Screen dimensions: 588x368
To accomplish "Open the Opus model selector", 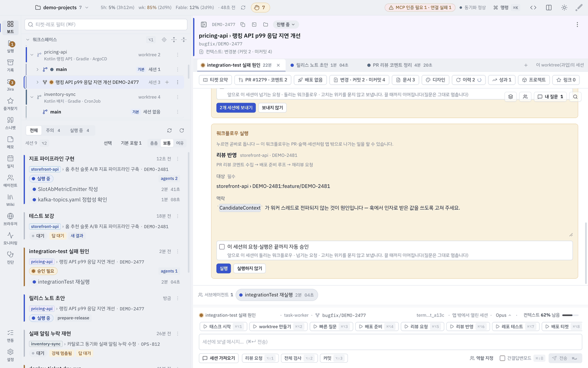I will pyautogui.click(x=503, y=315).
